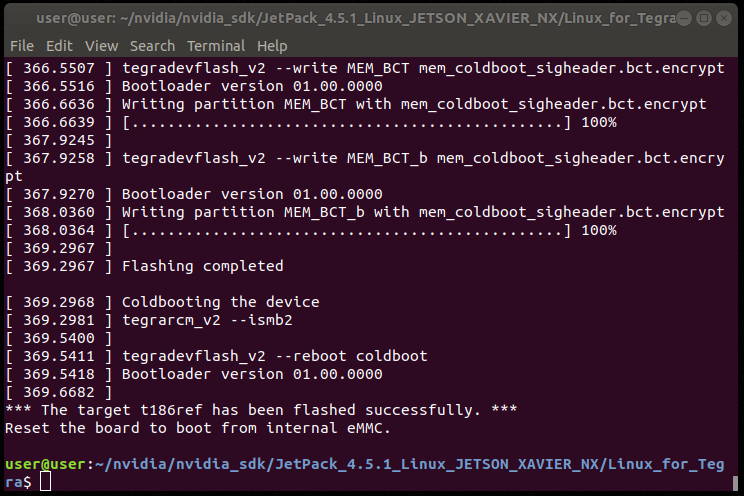This screenshot has width=744, height=496.
Task: Click the terminal scrollbar handle at bottom right
Action: [735, 483]
